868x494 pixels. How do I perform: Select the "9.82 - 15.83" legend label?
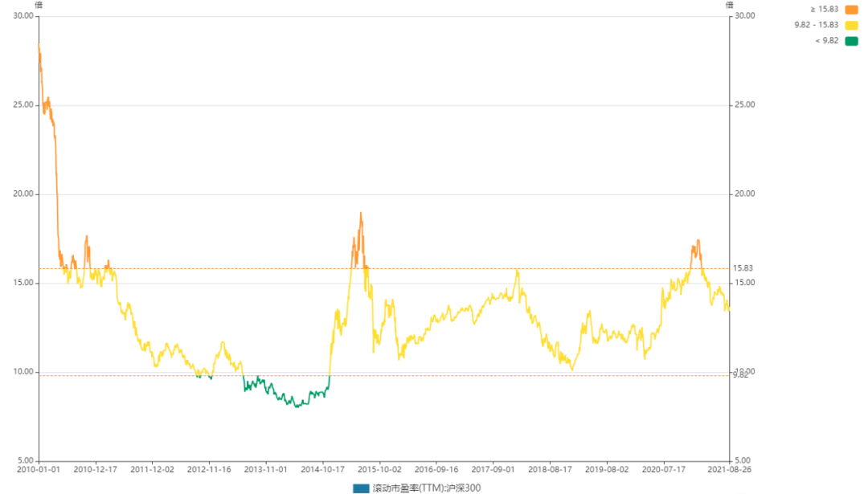(817, 25)
